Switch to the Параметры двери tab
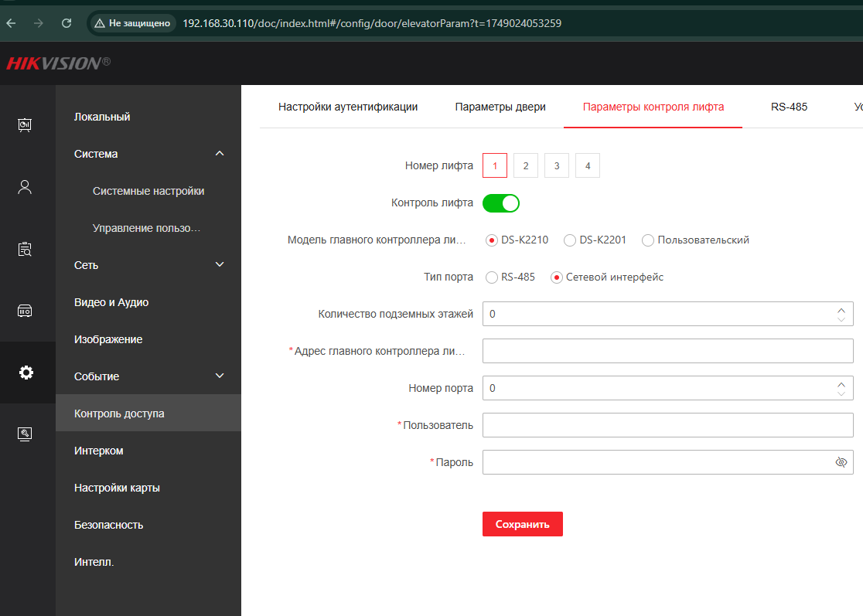Image resolution: width=863 pixels, height=616 pixels. click(500, 107)
